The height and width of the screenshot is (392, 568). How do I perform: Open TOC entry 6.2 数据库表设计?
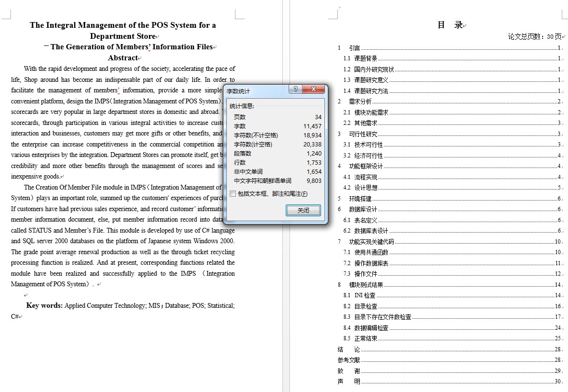tap(452, 231)
